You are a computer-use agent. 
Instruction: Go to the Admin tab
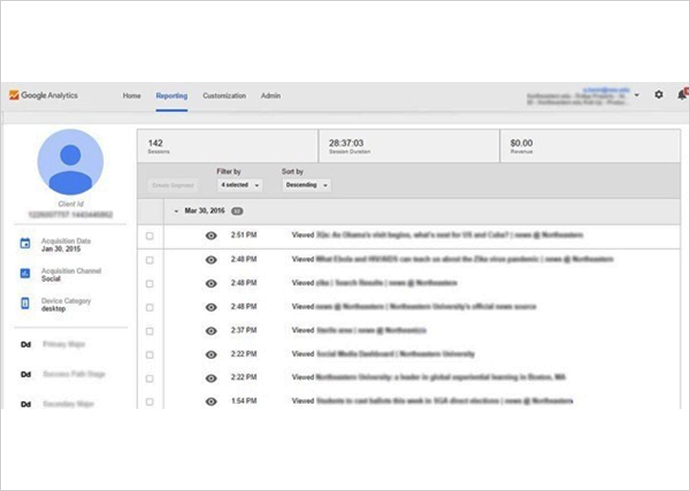[x=270, y=96]
